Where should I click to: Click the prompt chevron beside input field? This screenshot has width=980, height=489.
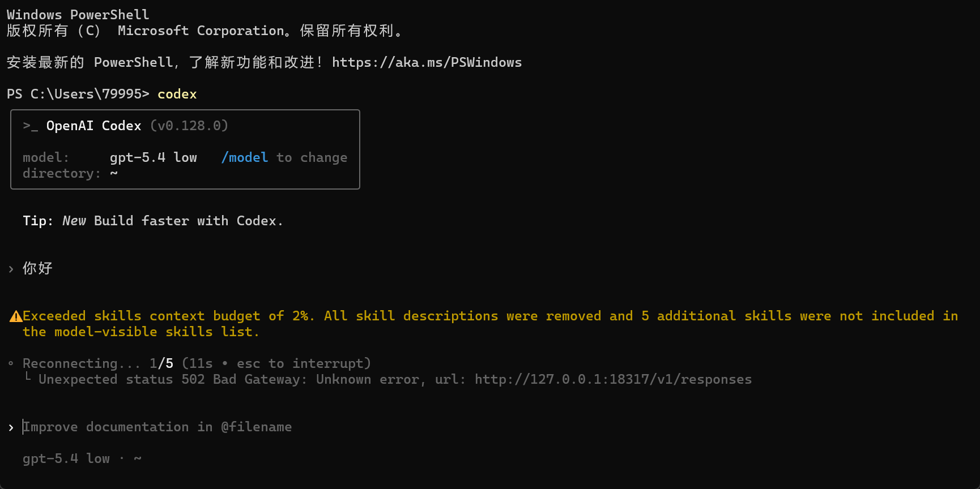coord(11,427)
